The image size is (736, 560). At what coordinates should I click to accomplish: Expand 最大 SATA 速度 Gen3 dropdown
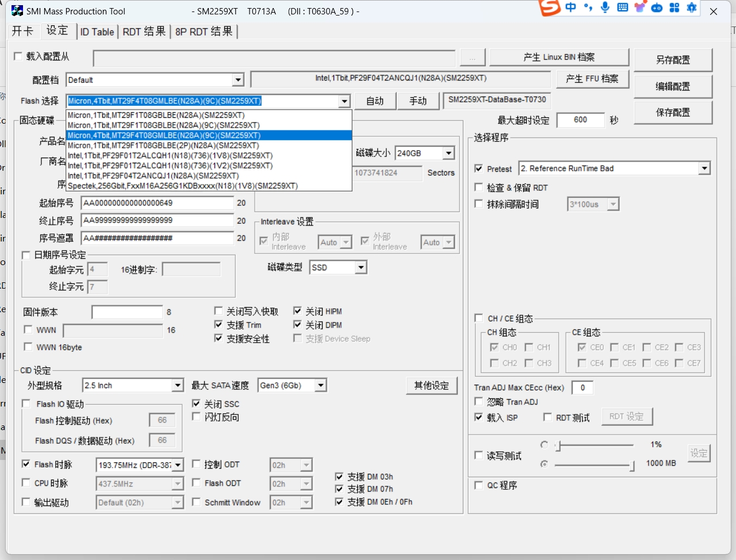coord(321,385)
